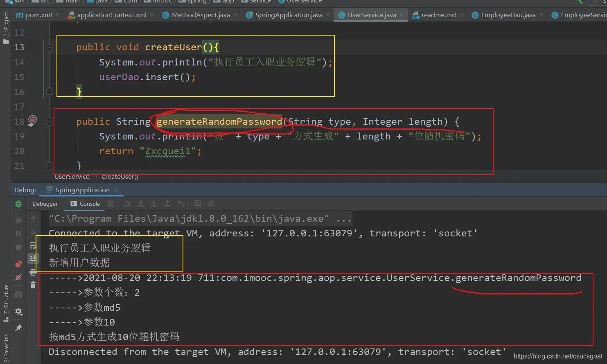Switch to the Debugger tab

pos(45,204)
